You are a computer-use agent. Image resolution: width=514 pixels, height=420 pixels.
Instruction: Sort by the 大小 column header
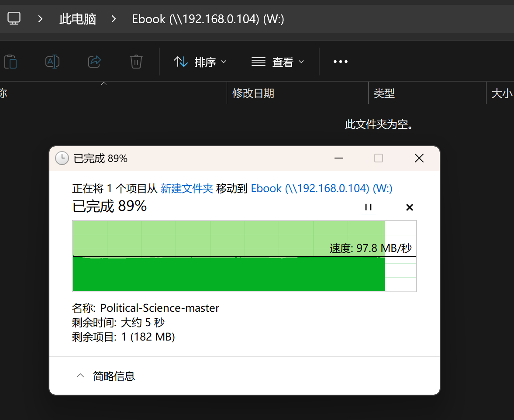click(502, 93)
